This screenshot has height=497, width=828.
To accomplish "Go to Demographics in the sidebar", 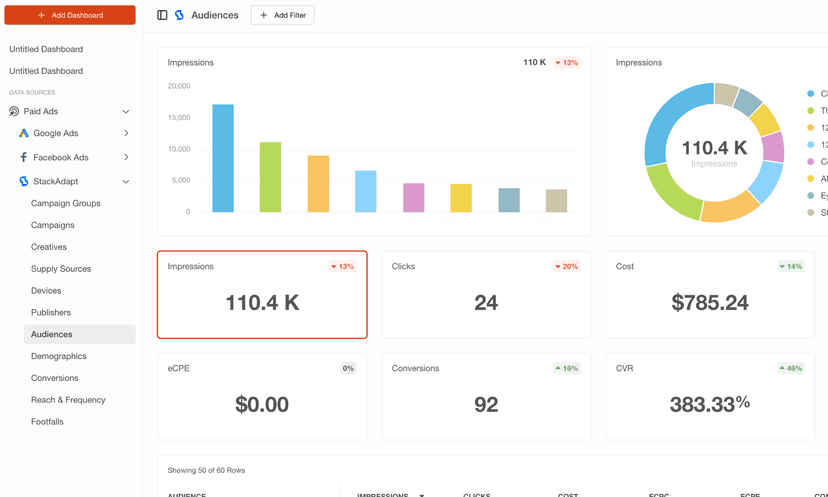I will click(59, 356).
